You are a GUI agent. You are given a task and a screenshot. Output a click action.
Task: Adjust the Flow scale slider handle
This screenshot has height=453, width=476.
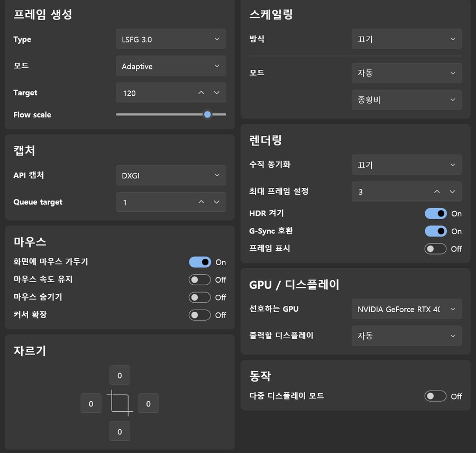(x=207, y=114)
